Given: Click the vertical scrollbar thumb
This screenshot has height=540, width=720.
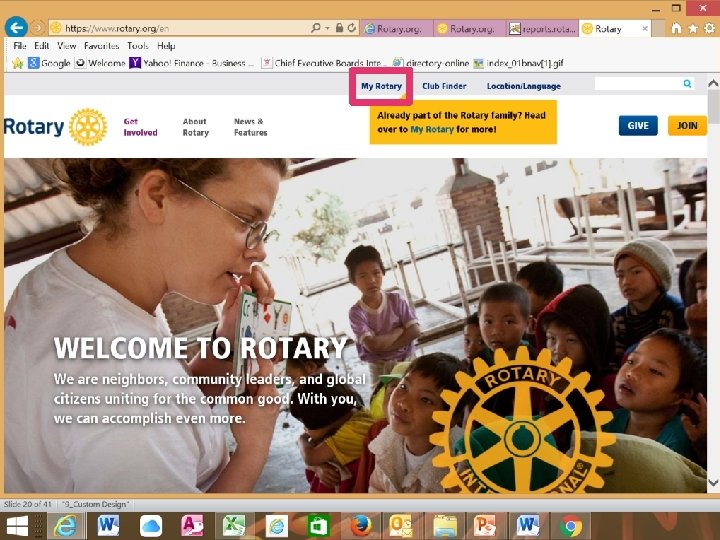Looking at the screenshot, I should (713, 107).
